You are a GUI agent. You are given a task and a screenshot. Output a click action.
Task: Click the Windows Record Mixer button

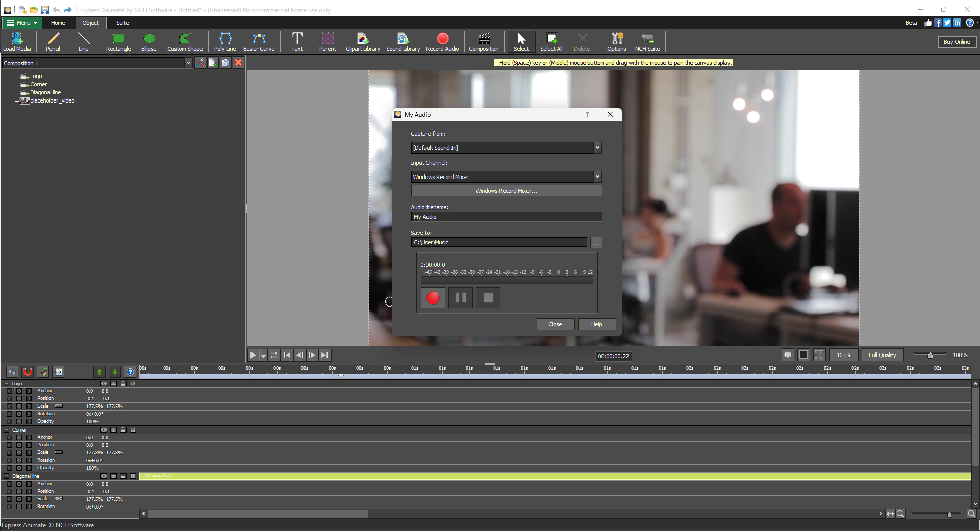(506, 190)
